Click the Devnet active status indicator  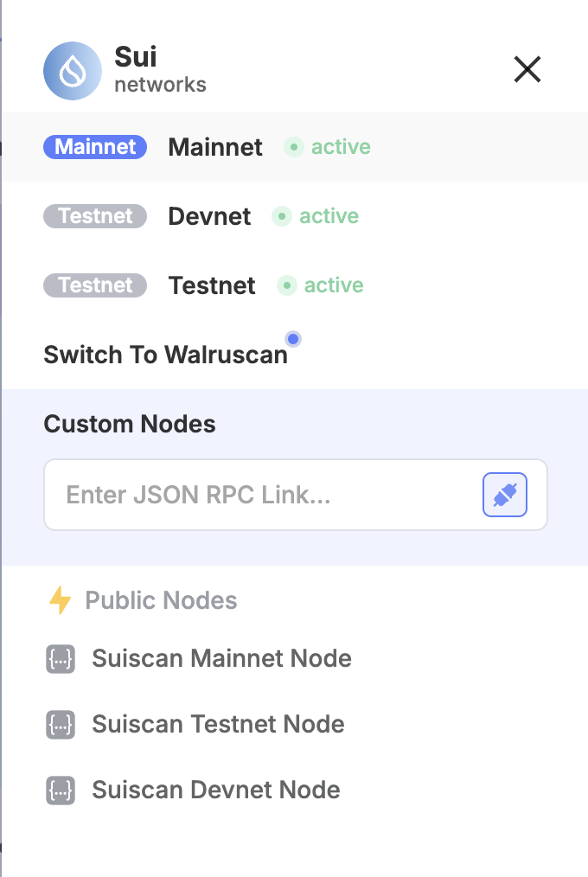316,216
